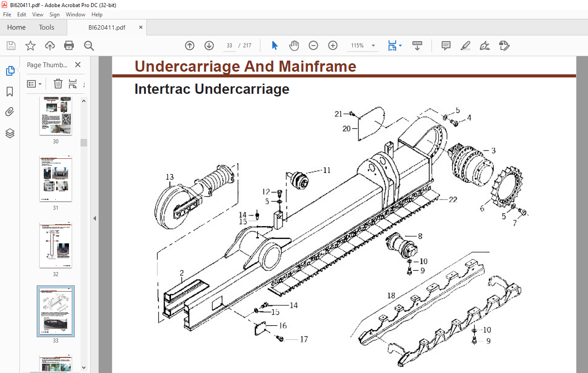Print the document using the printer icon
Viewport: 588px width, 373px height.
click(x=69, y=46)
